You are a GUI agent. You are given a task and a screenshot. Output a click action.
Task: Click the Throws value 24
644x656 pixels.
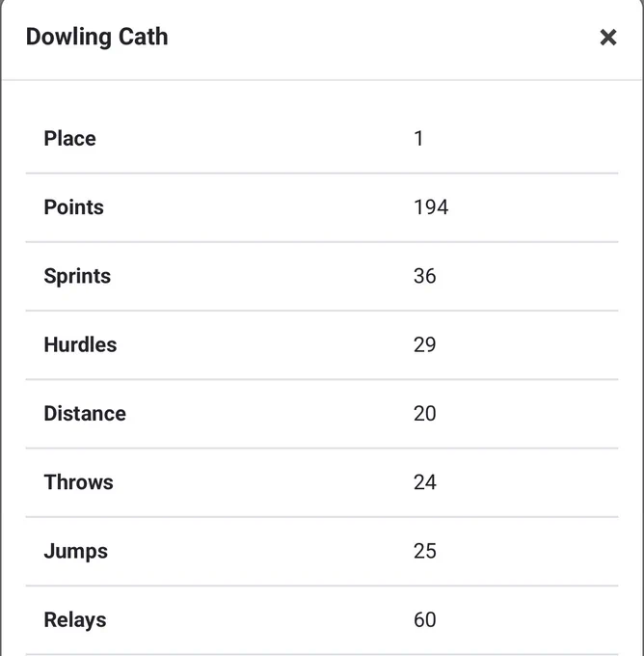pyautogui.click(x=425, y=482)
